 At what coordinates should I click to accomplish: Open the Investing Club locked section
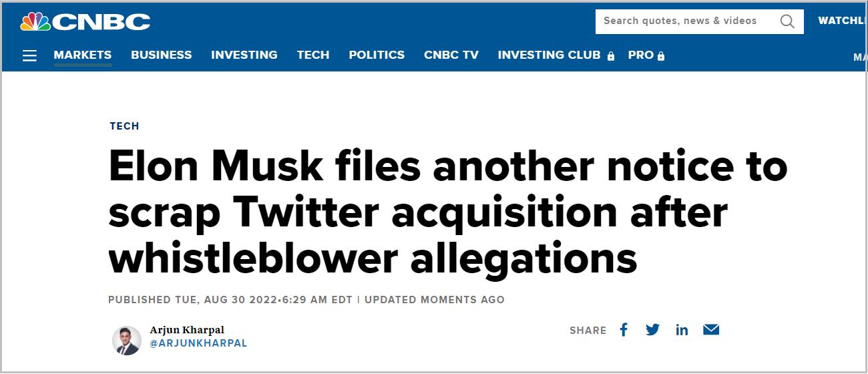(556, 55)
